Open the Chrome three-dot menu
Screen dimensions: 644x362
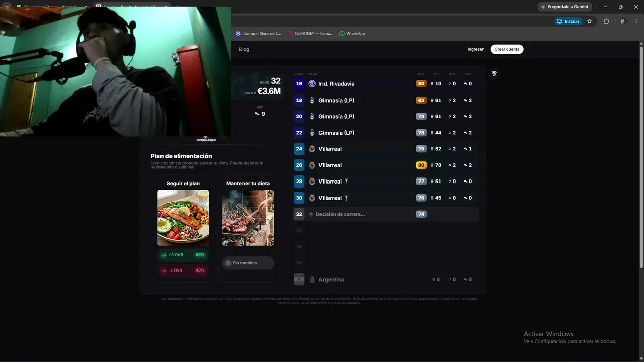636,21
